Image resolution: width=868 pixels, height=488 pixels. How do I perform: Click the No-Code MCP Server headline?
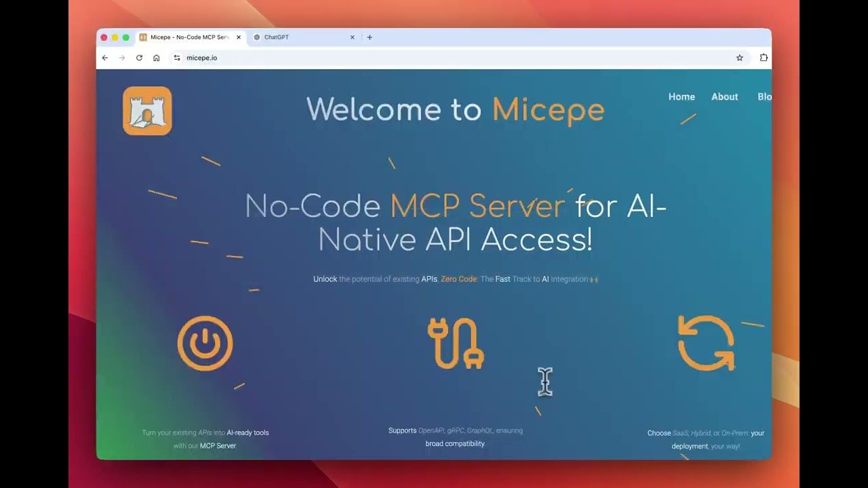tap(455, 222)
